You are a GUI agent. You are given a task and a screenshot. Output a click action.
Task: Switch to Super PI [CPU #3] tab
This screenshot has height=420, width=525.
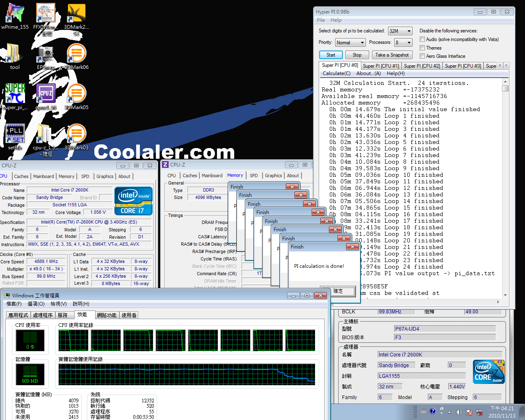pyautogui.click(x=463, y=66)
